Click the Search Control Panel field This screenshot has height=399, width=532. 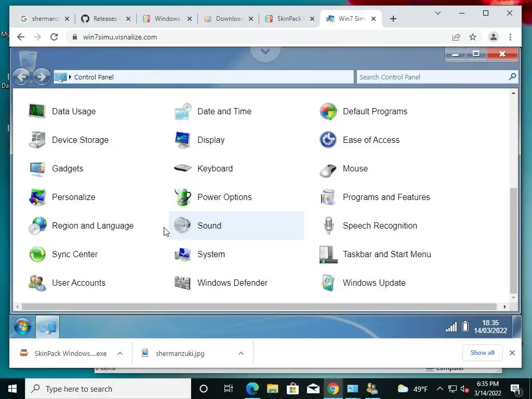(x=437, y=77)
